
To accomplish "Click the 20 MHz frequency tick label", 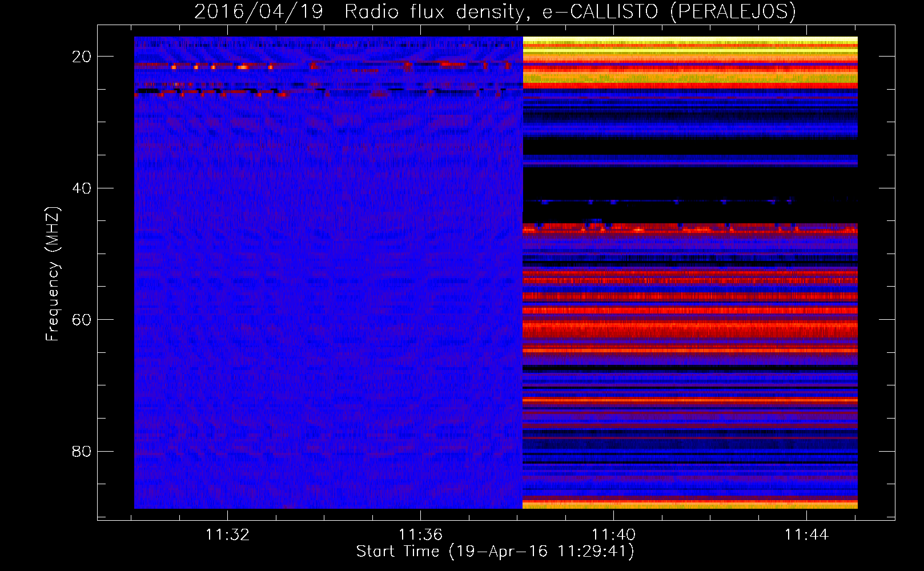I will click(x=82, y=57).
